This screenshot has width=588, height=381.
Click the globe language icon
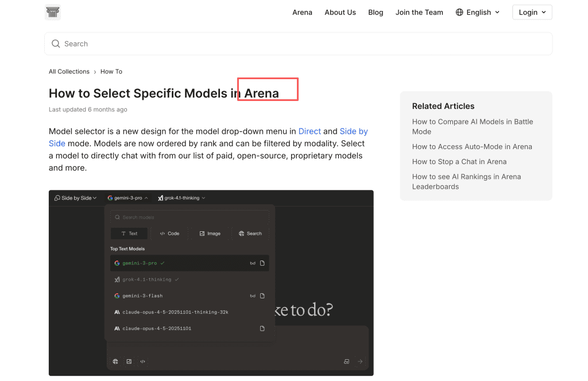point(459,13)
